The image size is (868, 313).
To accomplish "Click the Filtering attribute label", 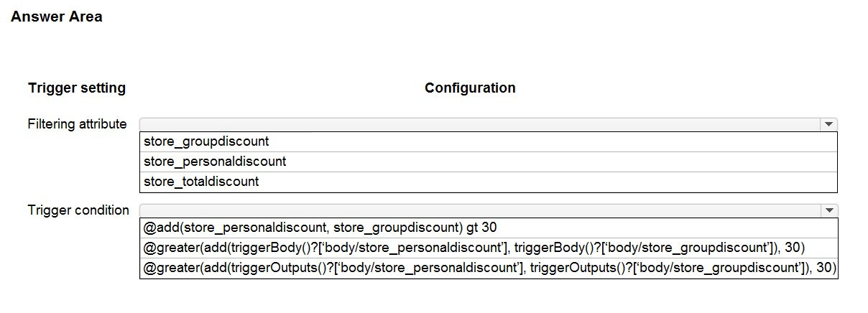I will click(x=77, y=124).
